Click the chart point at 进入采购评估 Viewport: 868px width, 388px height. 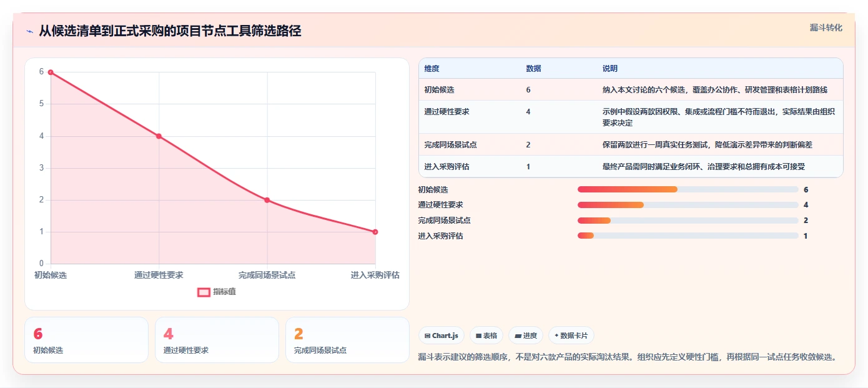click(x=375, y=232)
